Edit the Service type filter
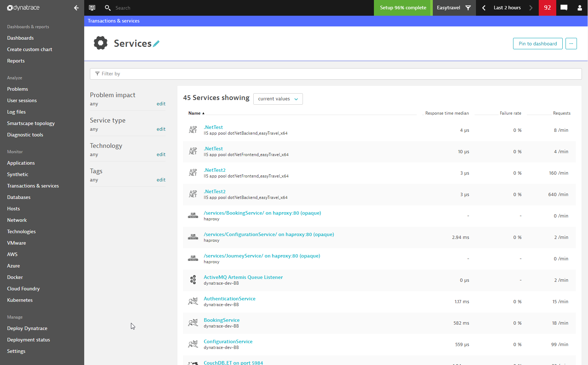 click(x=161, y=129)
